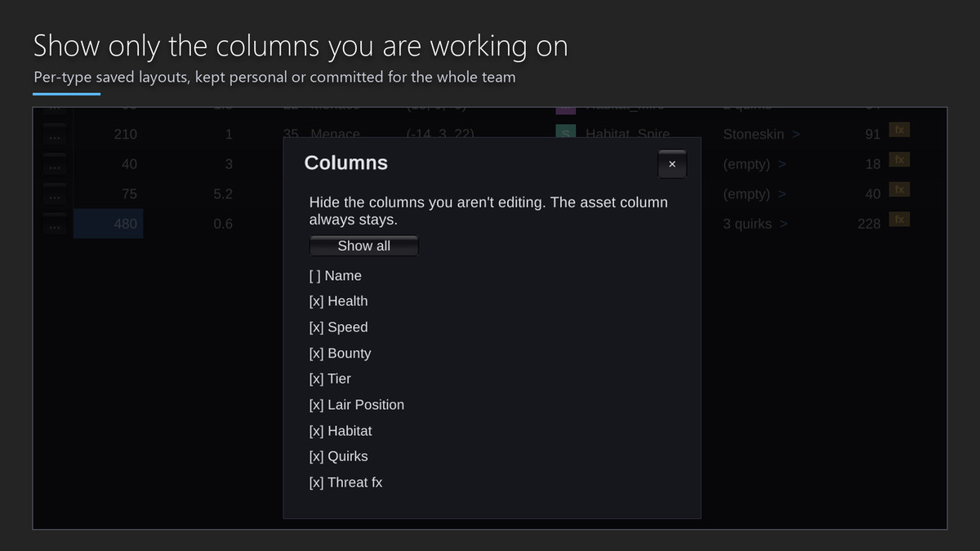Click the Habitat_Spire asset cell

(627, 134)
